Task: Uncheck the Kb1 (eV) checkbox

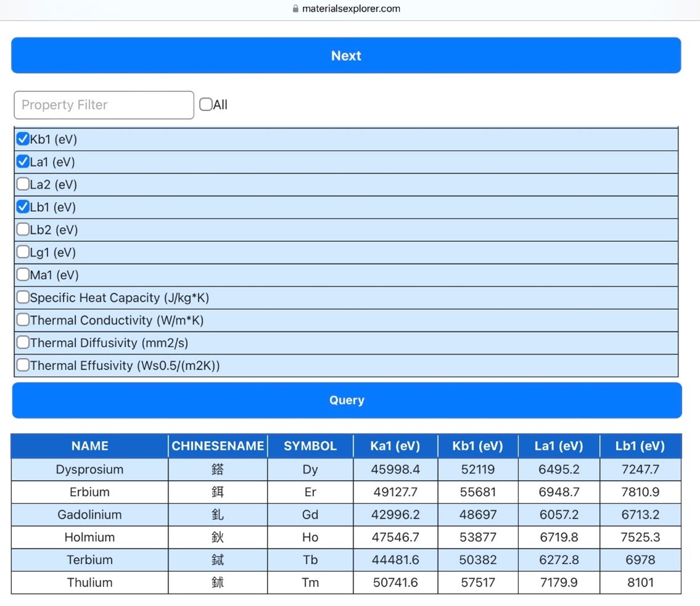Action: (23, 139)
